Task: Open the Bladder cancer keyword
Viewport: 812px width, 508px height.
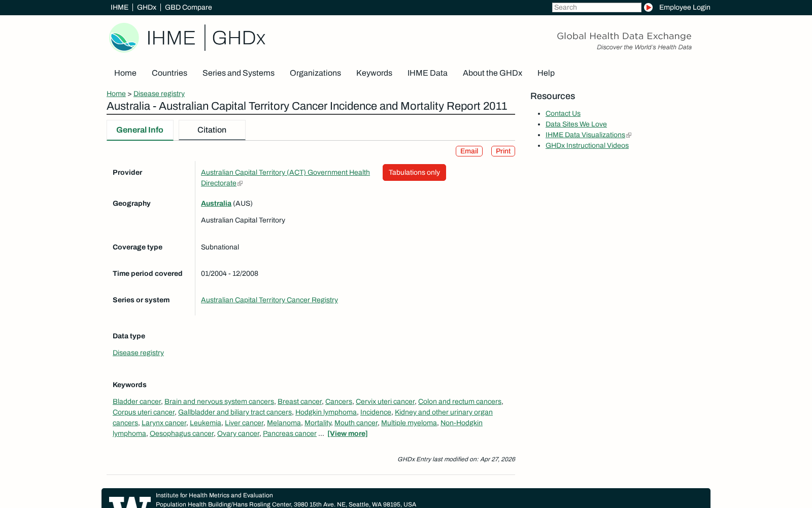Action: point(137,401)
